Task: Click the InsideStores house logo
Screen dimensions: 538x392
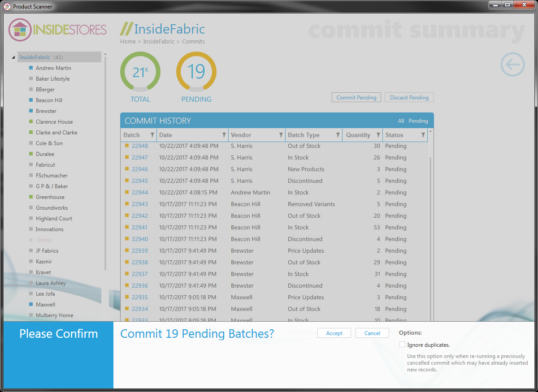Action: 20,30
